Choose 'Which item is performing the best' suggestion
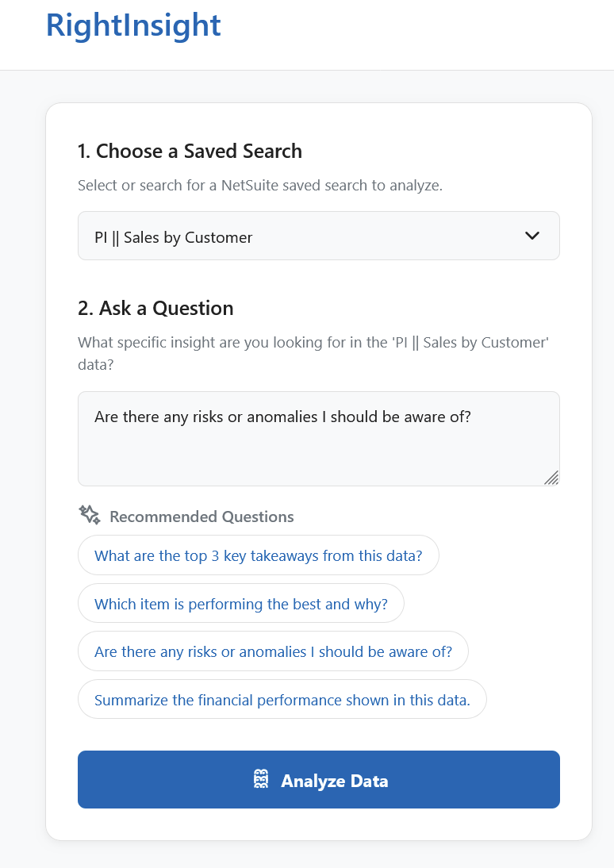Viewport: 614px width, 868px height. [240, 604]
